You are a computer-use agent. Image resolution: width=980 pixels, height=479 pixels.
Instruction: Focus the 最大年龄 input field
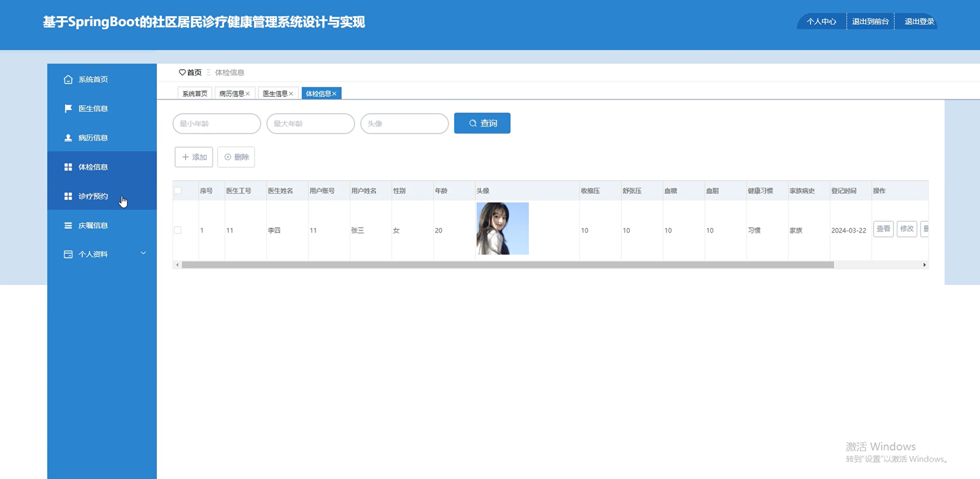point(311,124)
